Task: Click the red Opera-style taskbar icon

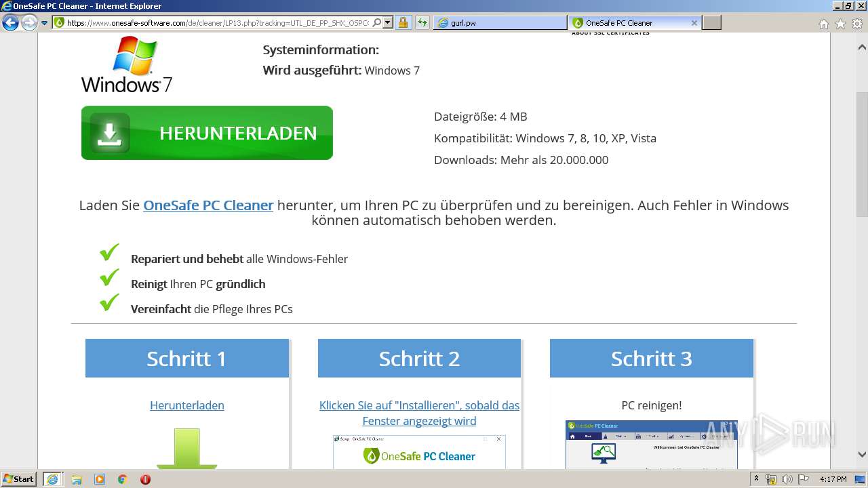Action: (x=145, y=479)
